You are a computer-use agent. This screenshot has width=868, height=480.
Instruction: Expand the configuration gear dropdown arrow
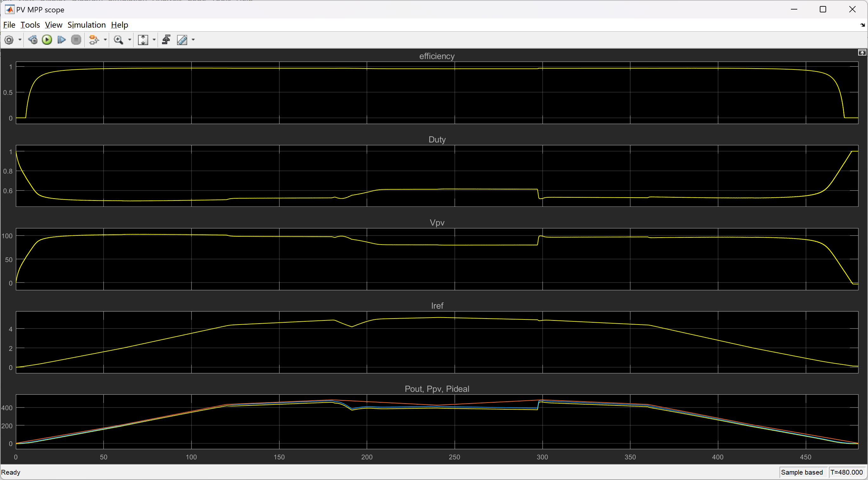pyautogui.click(x=20, y=40)
